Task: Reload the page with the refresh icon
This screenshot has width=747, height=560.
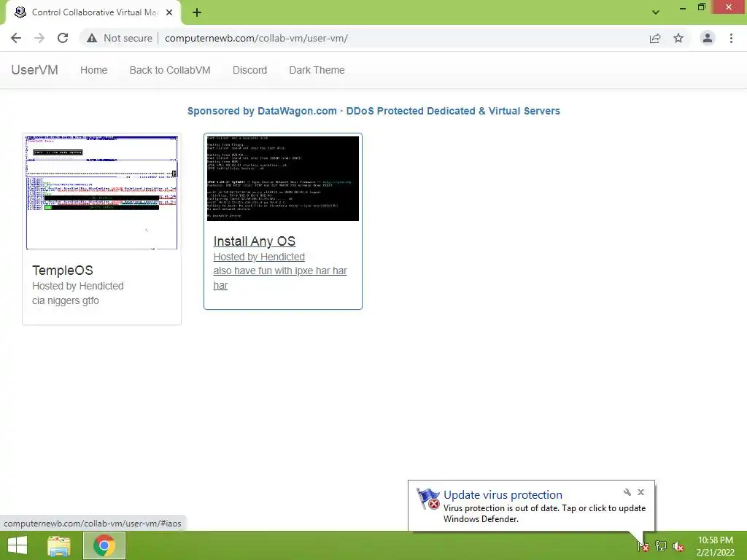Action: coord(63,38)
